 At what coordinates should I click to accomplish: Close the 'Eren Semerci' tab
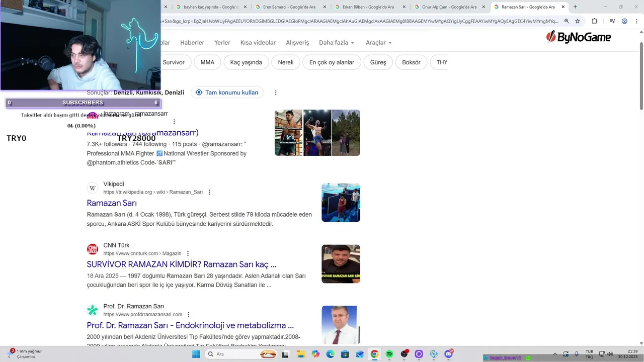(x=325, y=7)
